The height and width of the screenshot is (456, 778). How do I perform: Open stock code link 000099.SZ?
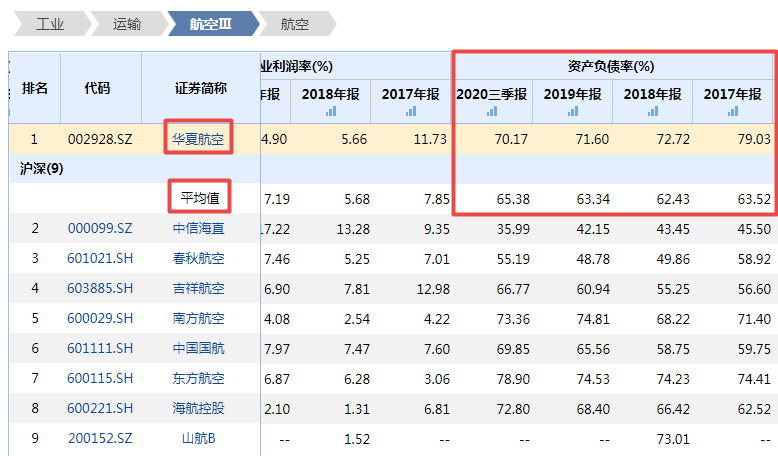[x=100, y=229]
